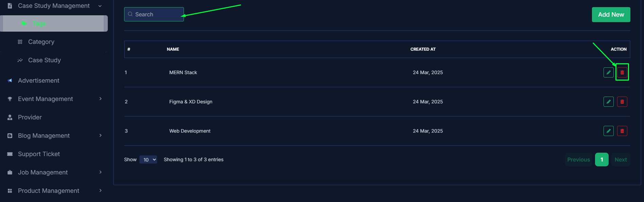Expand the Job Management chevron
Viewport: 644px width, 202px height.
(100, 172)
